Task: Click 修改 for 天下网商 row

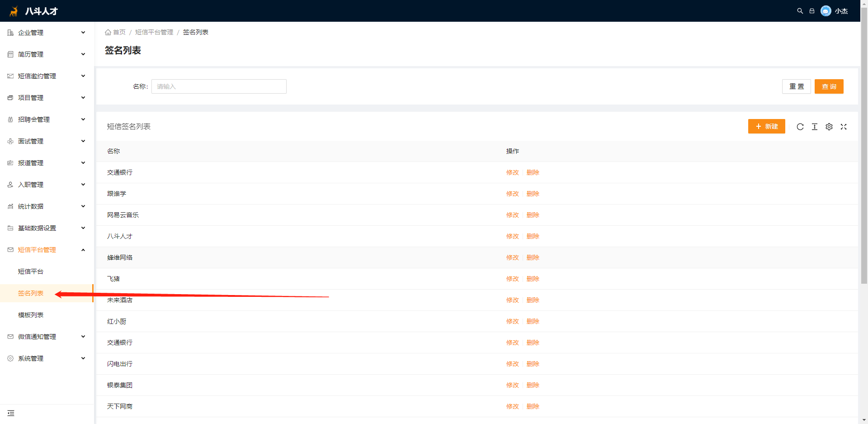Action: (x=513, y=406)
